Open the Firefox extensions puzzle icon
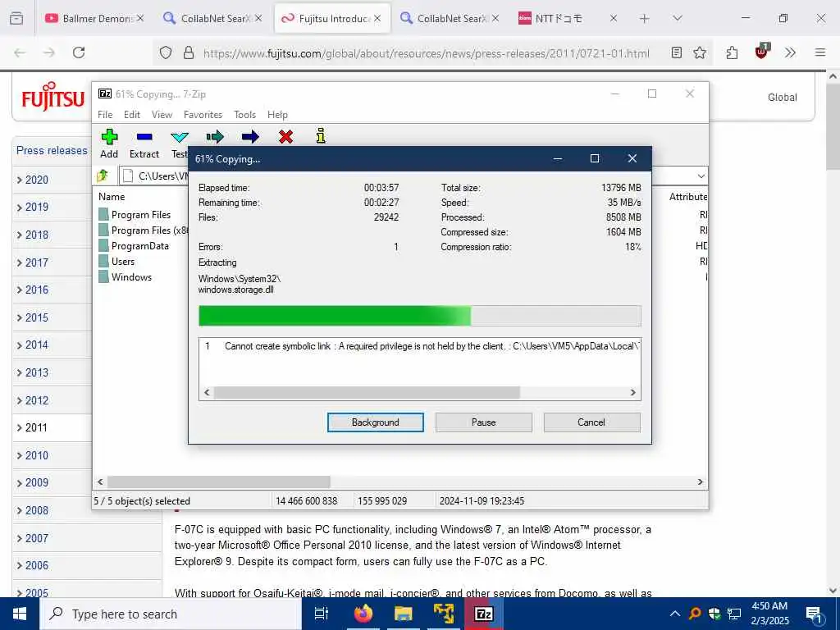The width and height of the screenshot is (840, 630). (732, 52)
